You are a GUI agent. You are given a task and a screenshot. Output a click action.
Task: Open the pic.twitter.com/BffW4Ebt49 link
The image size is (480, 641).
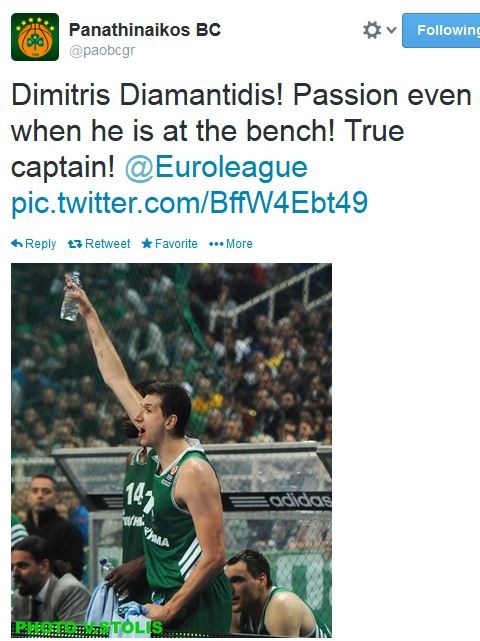click(x=189, y=203)
